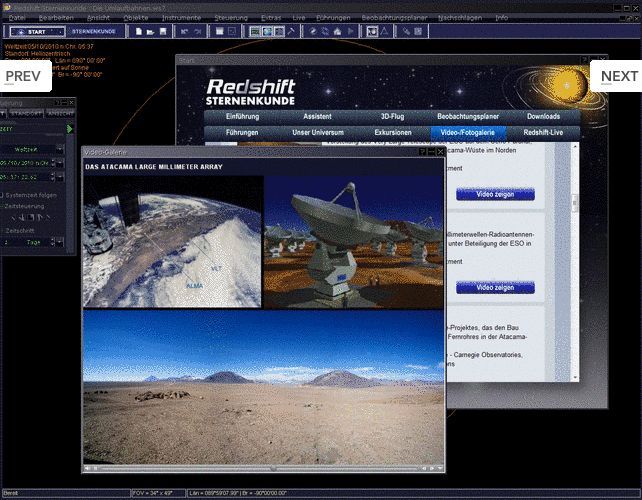Save with the diskette toolbar icon
This screenshot has width=642, height=500.
coord(163,32)
